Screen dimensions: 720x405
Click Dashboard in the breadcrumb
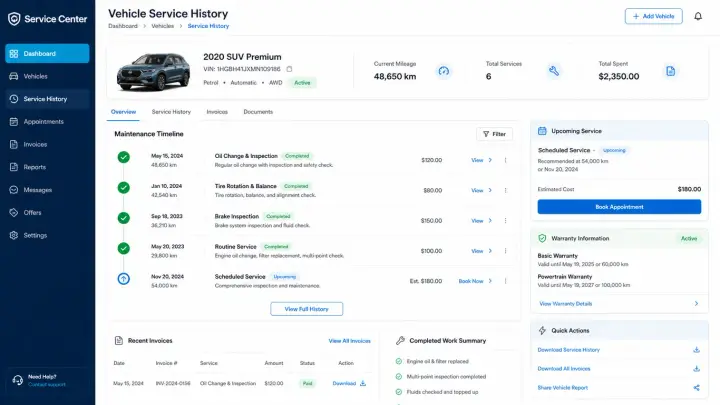click(x=123, y=26)
